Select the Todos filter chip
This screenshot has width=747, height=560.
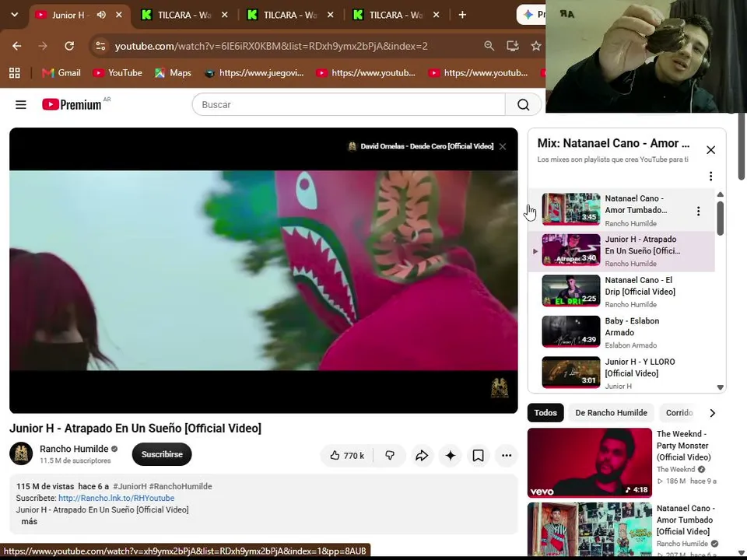(x=545, y=413)
